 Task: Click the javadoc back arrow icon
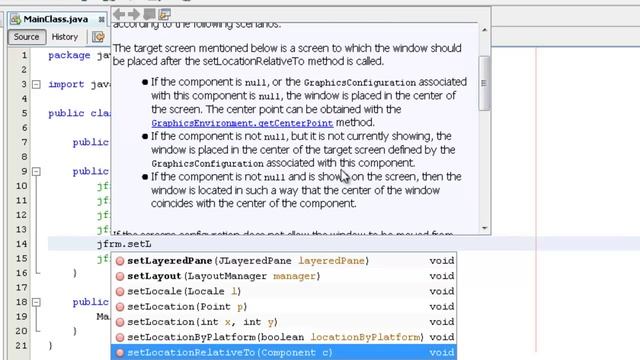pyautogui.click(x=119, y=14)
